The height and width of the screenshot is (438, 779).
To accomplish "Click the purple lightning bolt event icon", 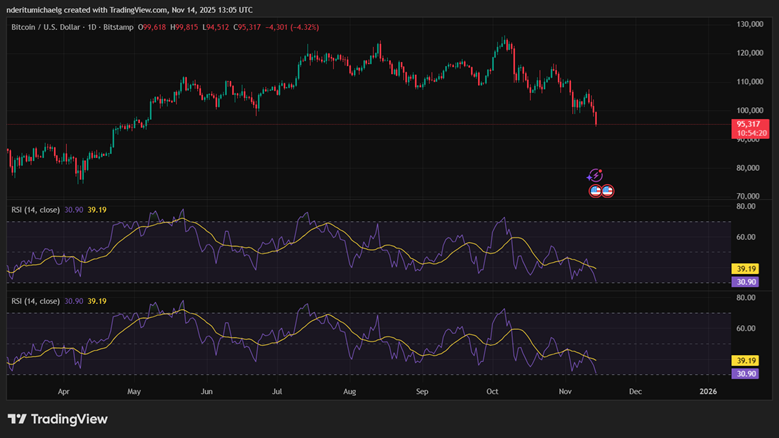I will [x=595, y=176].
